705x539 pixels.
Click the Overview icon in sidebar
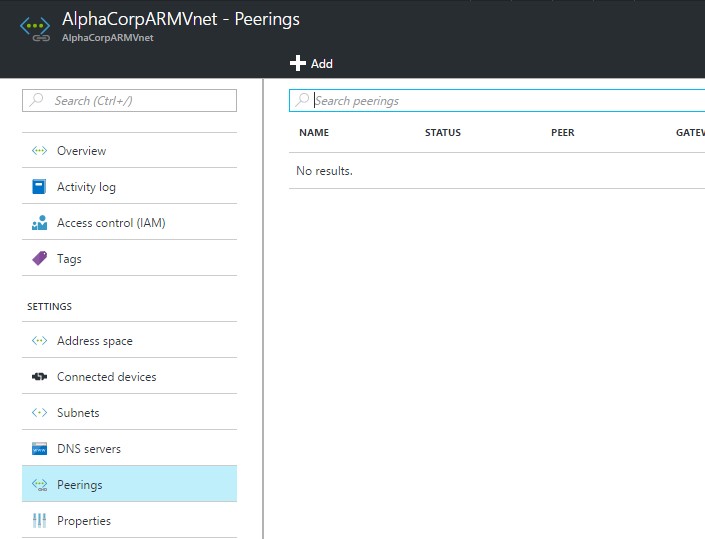pos(40,151)
